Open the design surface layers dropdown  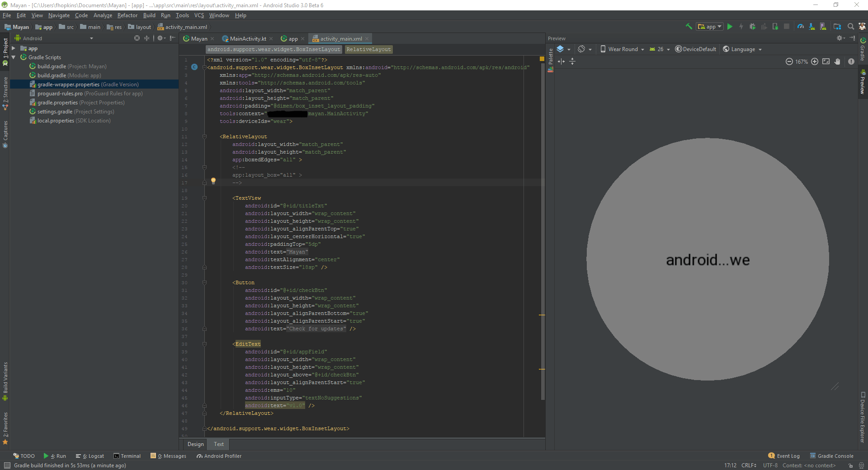click(x=563, y=49)
